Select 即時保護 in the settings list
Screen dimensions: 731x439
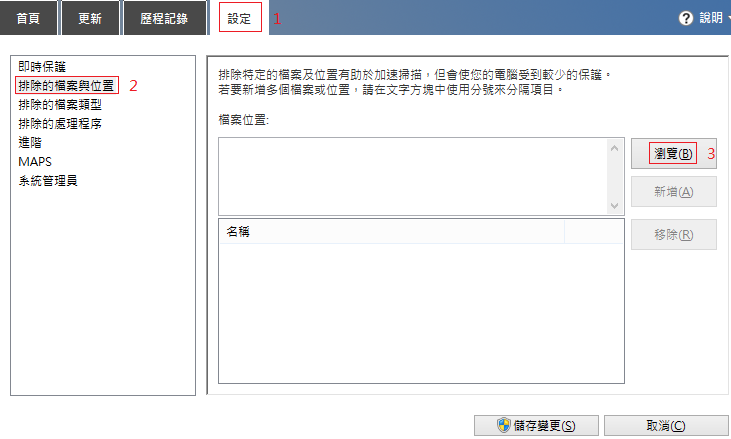42,67
